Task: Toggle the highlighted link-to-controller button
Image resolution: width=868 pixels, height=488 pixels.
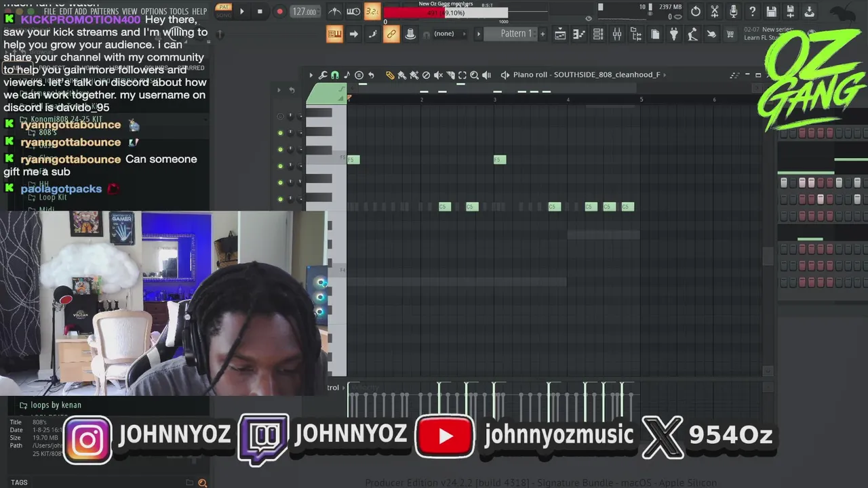Action: (391, 34)
